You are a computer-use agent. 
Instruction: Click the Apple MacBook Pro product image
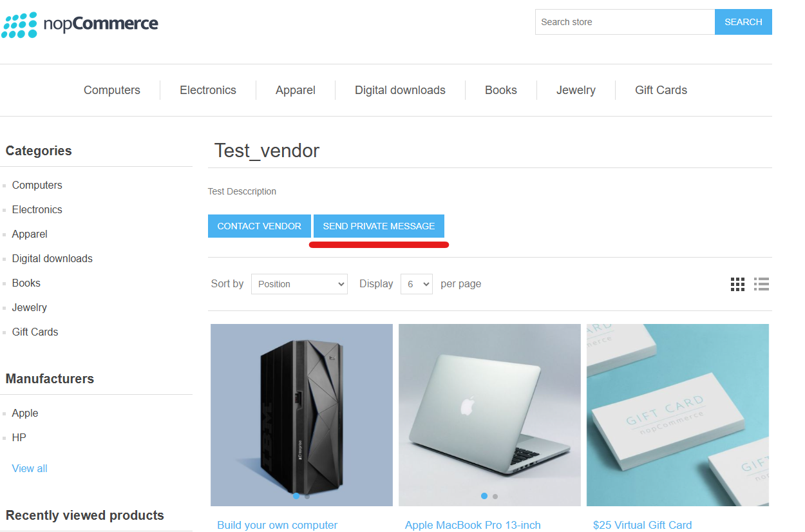tap(489, 412)
